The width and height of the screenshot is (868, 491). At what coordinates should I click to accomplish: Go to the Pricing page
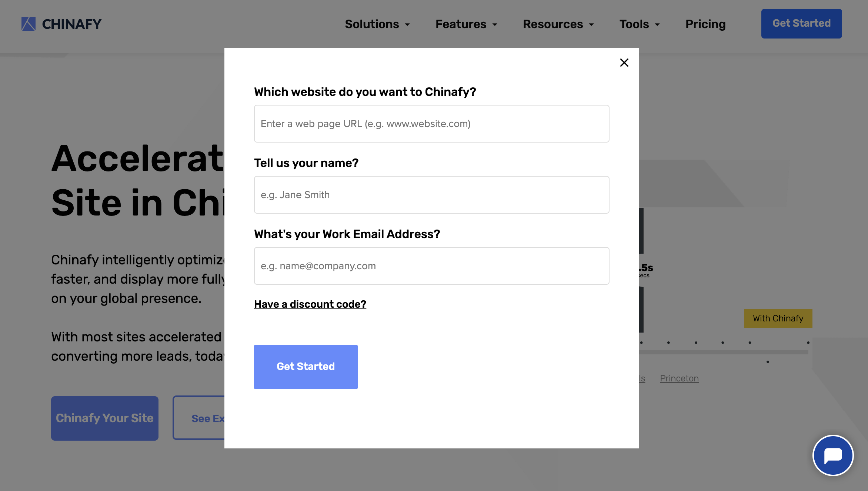click(x=705, y=24)
